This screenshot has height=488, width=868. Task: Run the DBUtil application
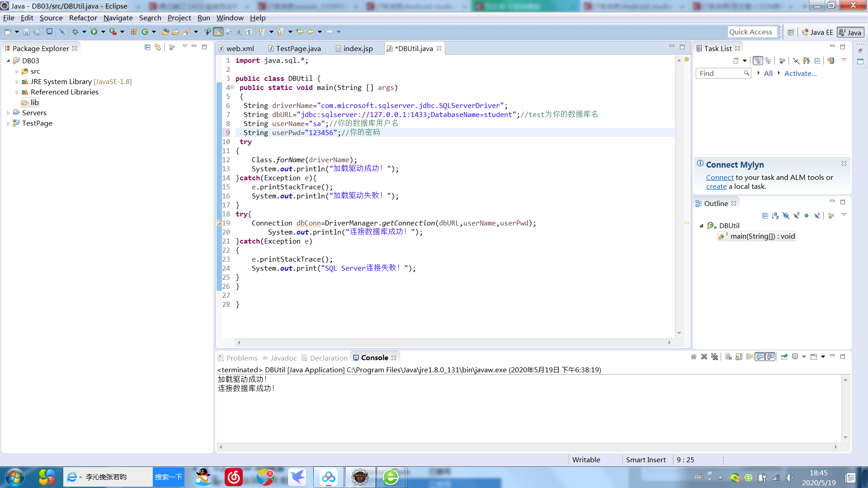[94, 32]
